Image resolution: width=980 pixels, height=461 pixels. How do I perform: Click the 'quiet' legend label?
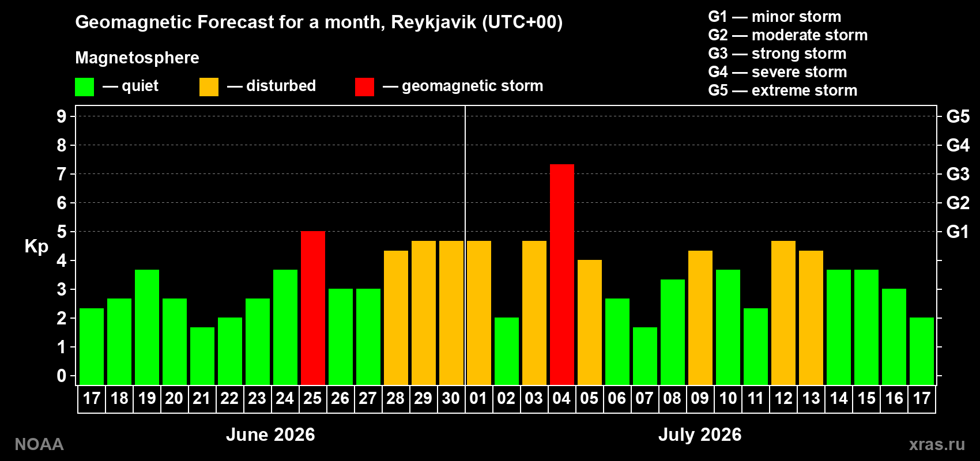[140, 86]
